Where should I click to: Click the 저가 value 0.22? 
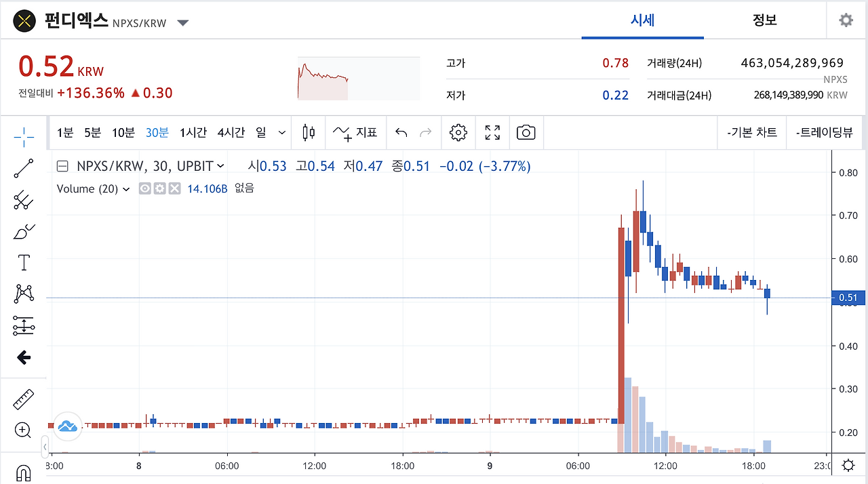pyautogui.click(x=616, y=95)
